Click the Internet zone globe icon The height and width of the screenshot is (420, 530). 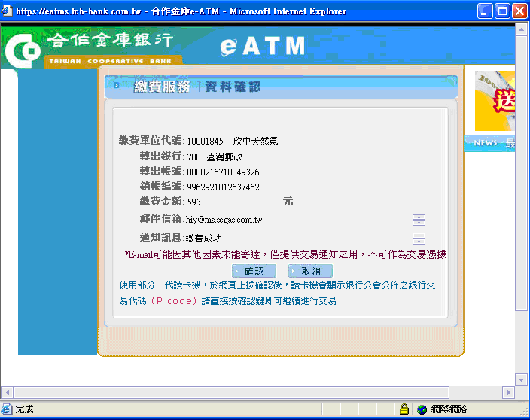point(422,409)
